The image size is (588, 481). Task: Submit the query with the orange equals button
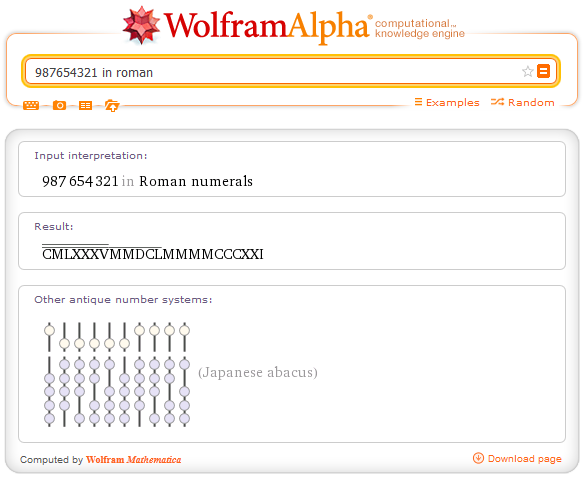coord(543,71)
